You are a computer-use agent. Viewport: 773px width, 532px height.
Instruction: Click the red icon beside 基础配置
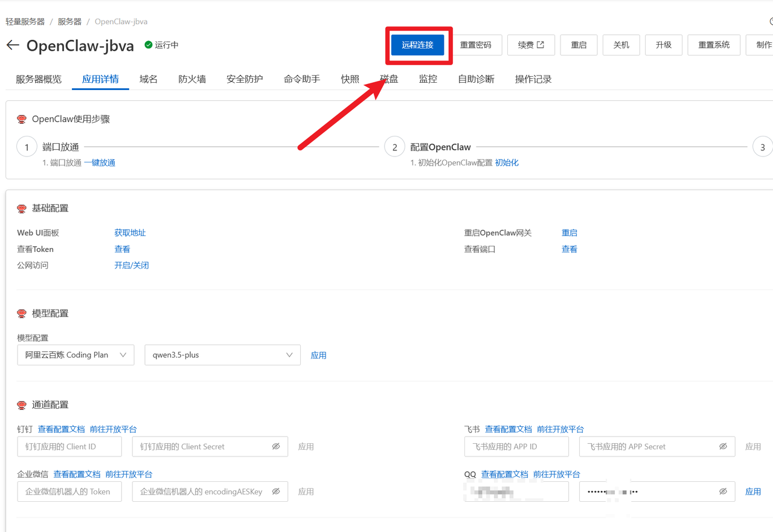pyautogui.click(x=22, y=208)
